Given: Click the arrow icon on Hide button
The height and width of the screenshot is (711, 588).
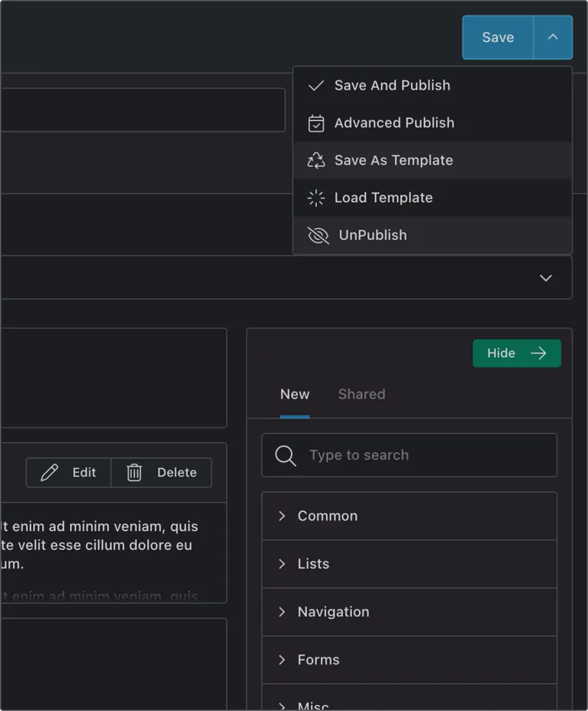Looking at the screenshot, I should [x=539, y=353].
